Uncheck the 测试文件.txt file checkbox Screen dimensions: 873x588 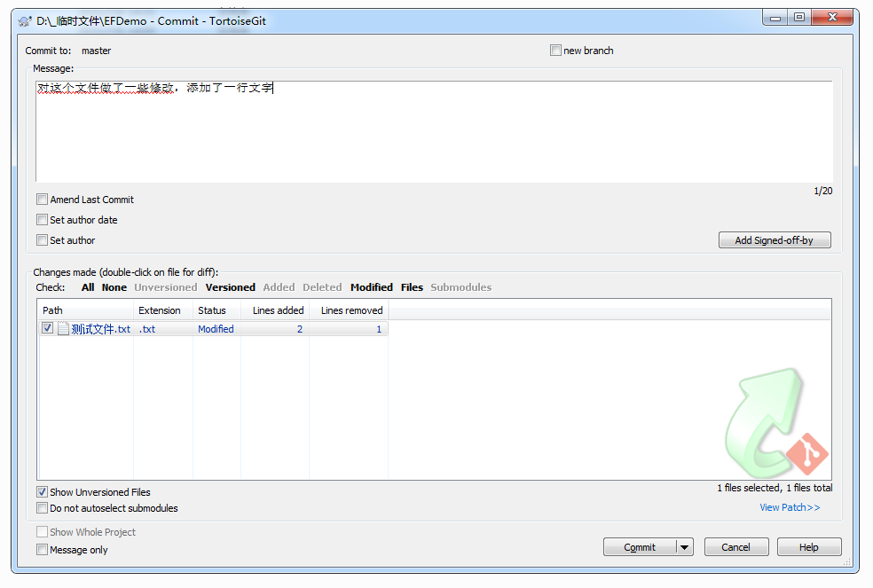(x=47, y=328)
